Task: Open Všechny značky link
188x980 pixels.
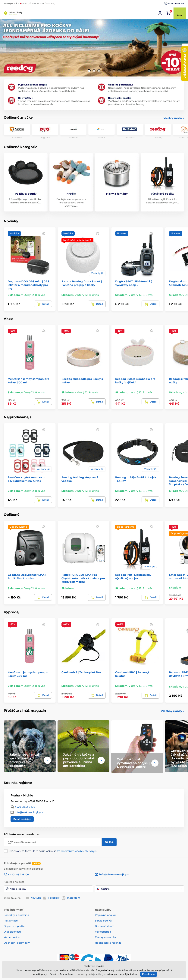Action: pyautogui.click(x=174, y=118)
